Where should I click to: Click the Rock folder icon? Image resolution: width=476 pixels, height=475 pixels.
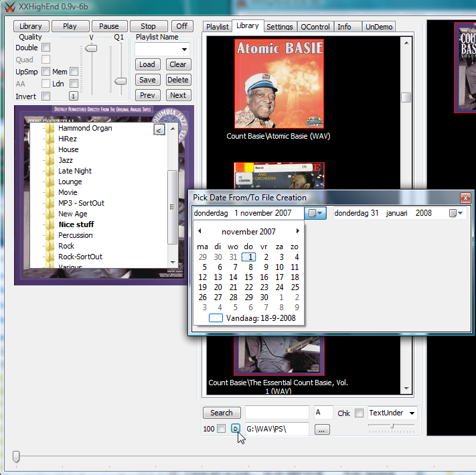(50, 246)
